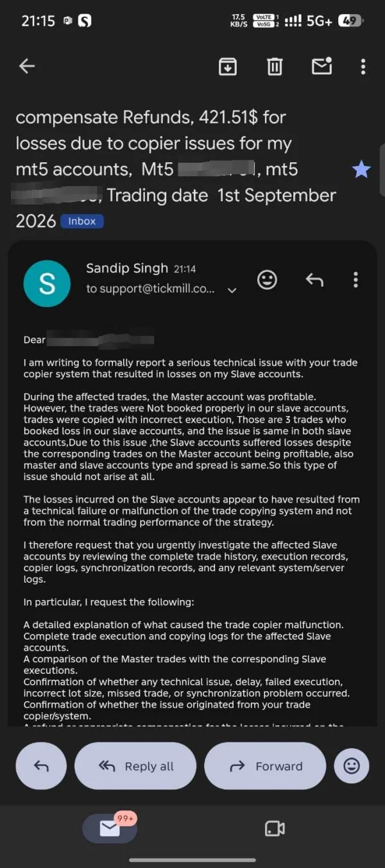Tap the round Reply button at bottom
Image resolution: width=385 pixels, height=868 pixels.
[x=41, y=766]
